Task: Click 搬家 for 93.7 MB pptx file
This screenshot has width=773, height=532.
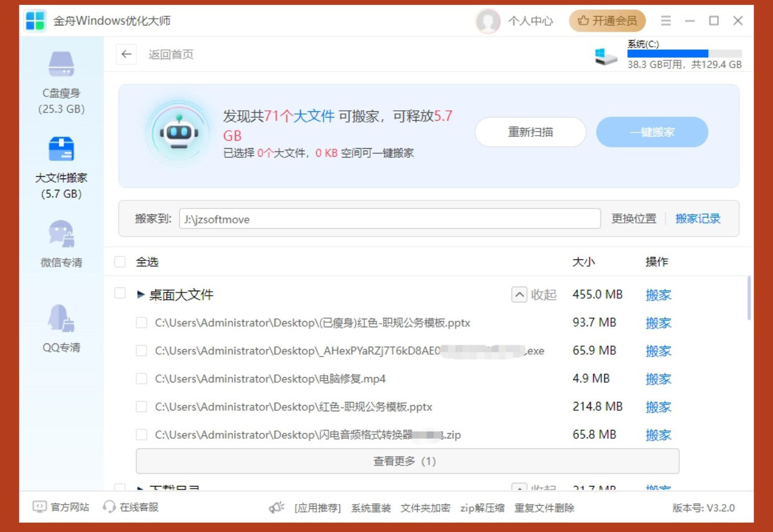Action: [658, 323]
